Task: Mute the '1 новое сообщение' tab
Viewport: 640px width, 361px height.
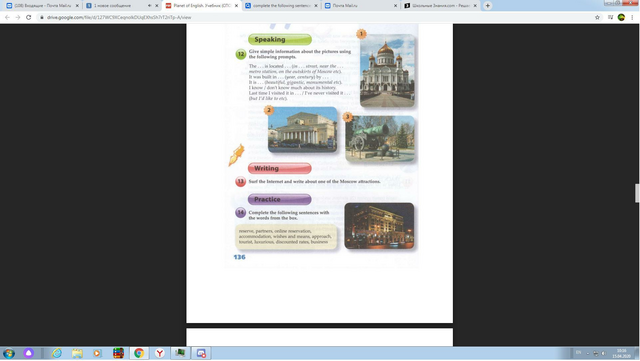Action: (149, 6)
